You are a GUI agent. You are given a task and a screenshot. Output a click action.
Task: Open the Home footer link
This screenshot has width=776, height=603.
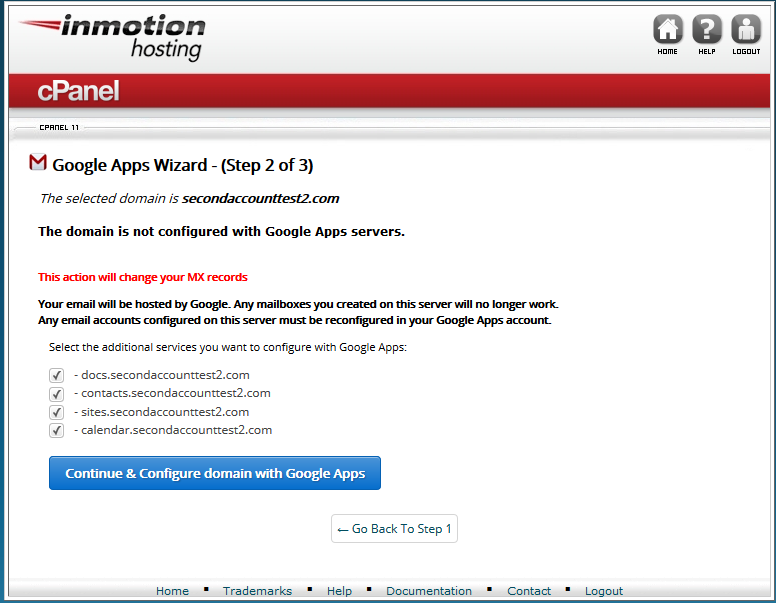pyautogui.click(x=172, y=591)
